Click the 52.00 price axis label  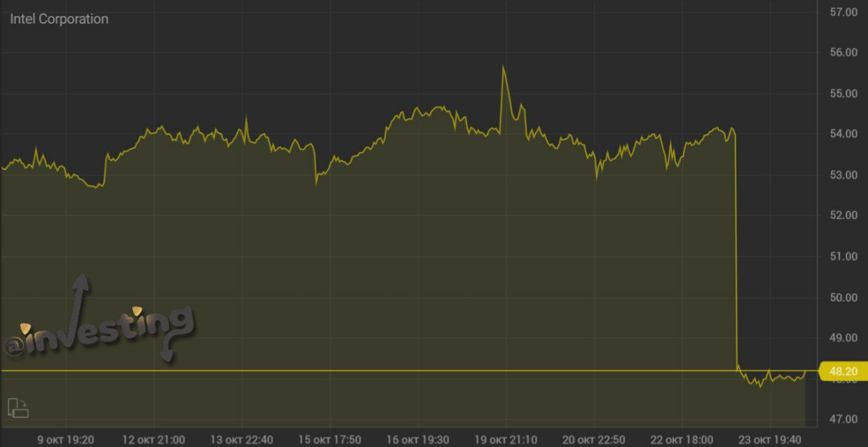(x=844, y=216)
